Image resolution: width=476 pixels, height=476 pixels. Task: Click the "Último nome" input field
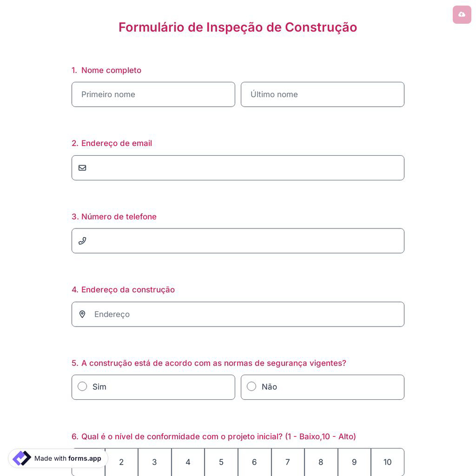point(322,94)
